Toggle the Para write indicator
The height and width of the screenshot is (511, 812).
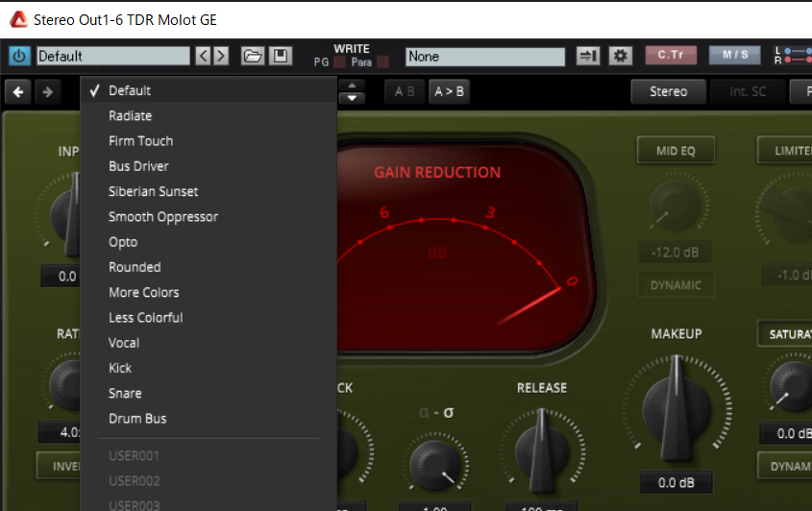point(382,62)
